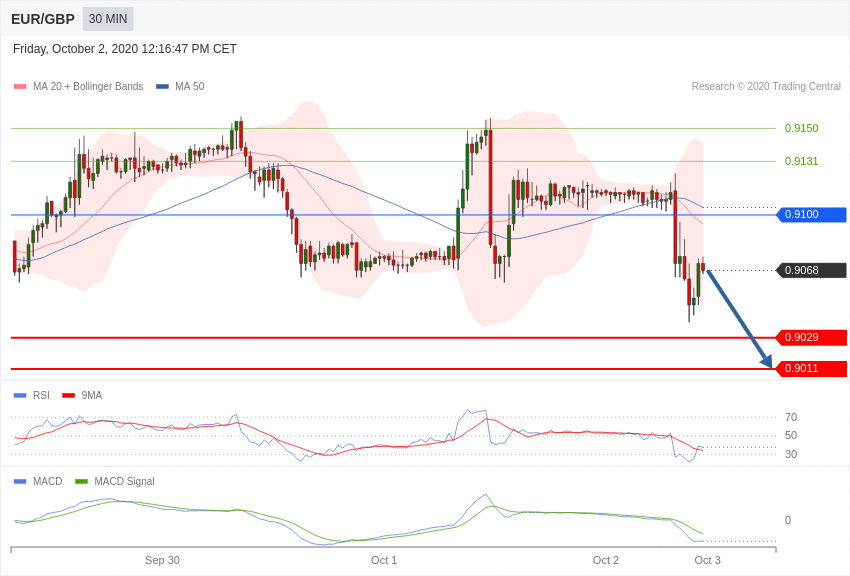Click the RSI 50 axis value
The width and height of the screenshot is (850, 576).
point(791,435)
